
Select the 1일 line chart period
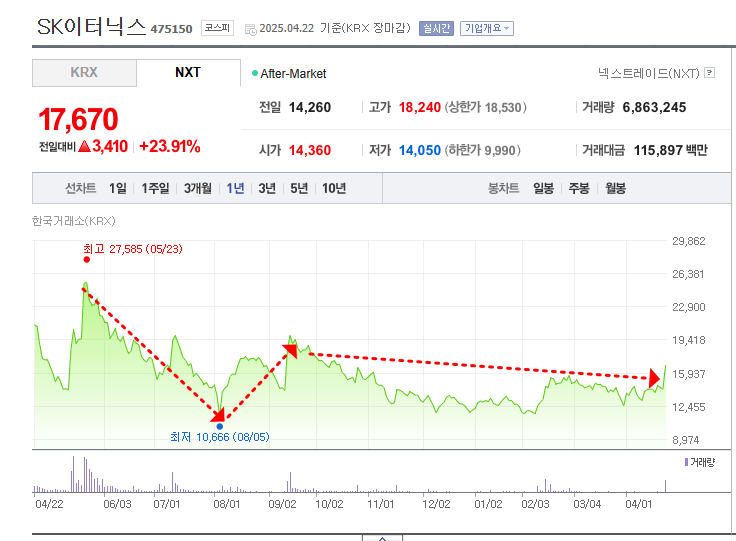pos(118,188)
